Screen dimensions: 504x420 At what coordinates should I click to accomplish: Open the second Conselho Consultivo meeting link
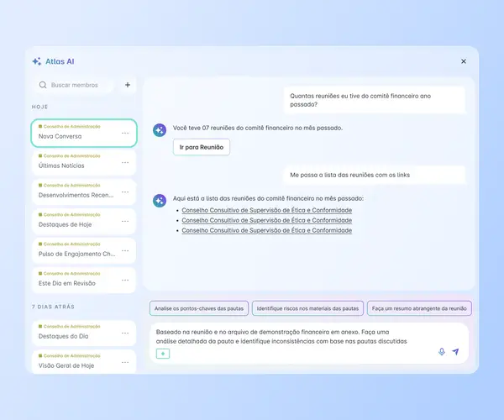[x=267, y=220]
